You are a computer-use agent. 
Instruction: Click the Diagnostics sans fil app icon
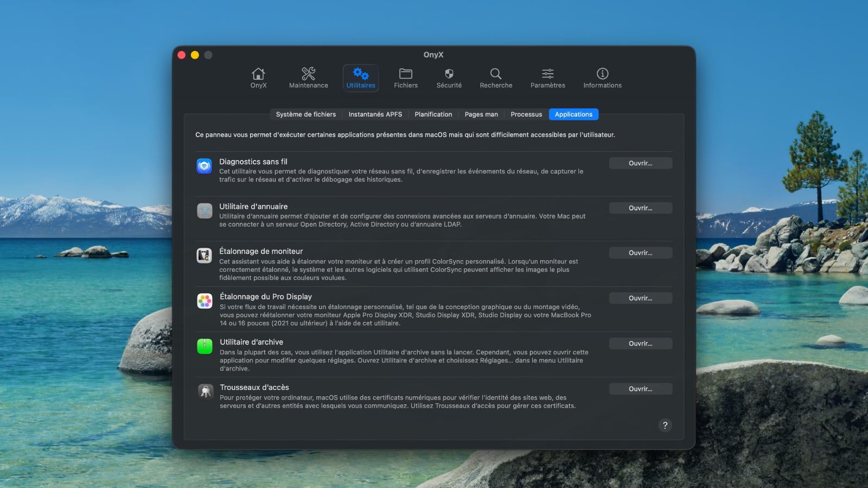click(x=204, y=166)
